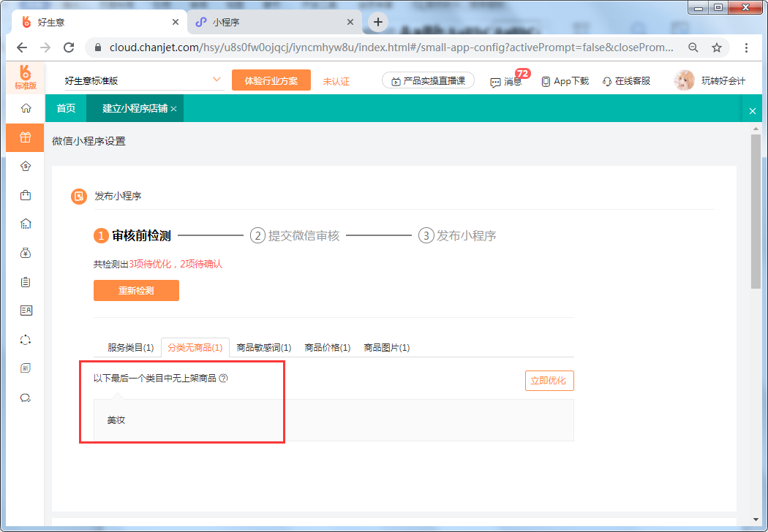
Task: Open 产品实操直播课 button
Action: (428, 81)
